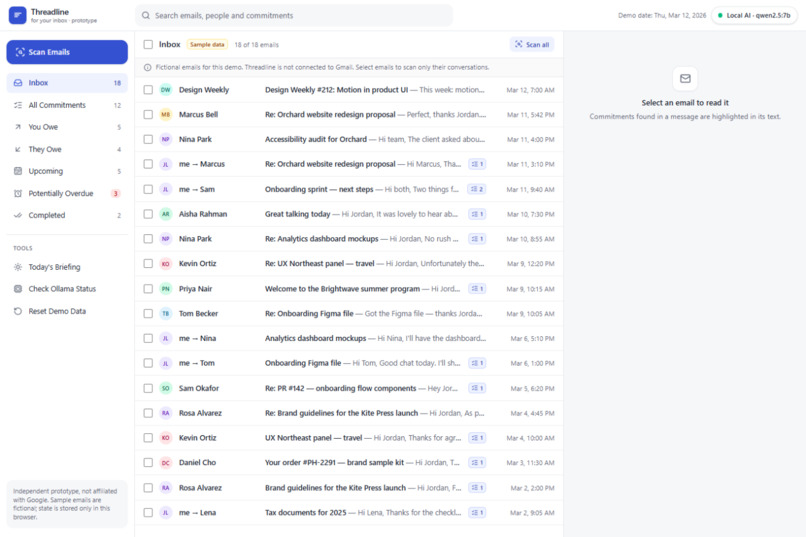Open Re: Onboarding Figma file email
806x537 pixels.
(349, 313)
